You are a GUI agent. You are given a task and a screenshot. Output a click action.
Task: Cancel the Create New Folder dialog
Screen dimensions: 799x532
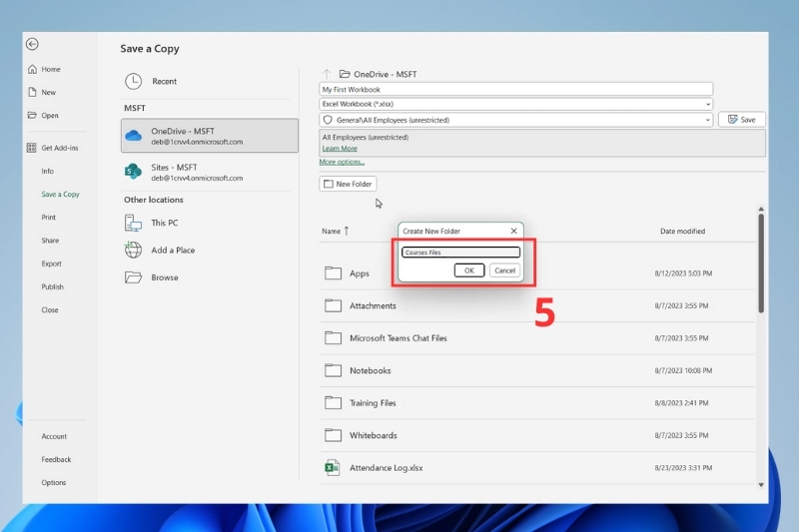tap(504, 270)
